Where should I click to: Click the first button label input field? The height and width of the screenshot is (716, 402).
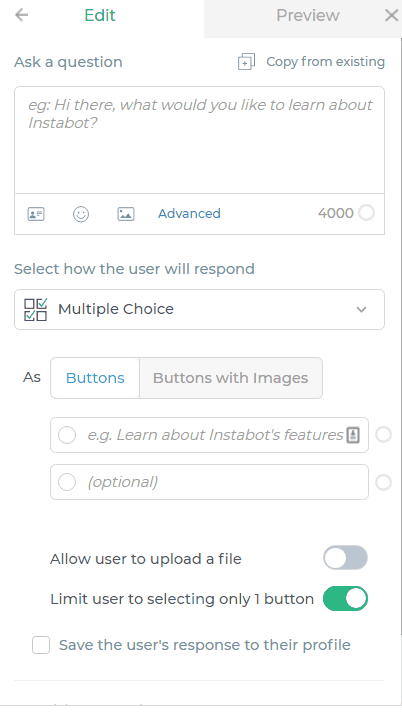click(209, 435)
